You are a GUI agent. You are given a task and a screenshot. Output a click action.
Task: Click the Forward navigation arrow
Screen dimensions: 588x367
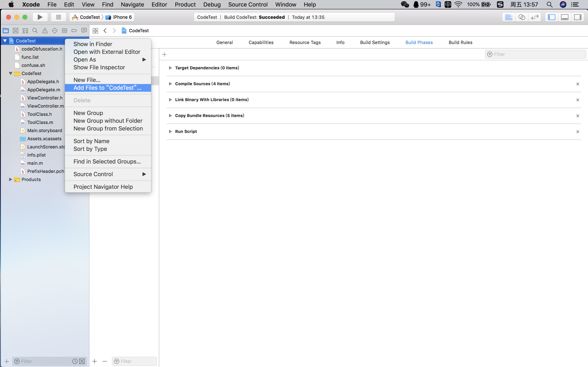coord(114,30)
